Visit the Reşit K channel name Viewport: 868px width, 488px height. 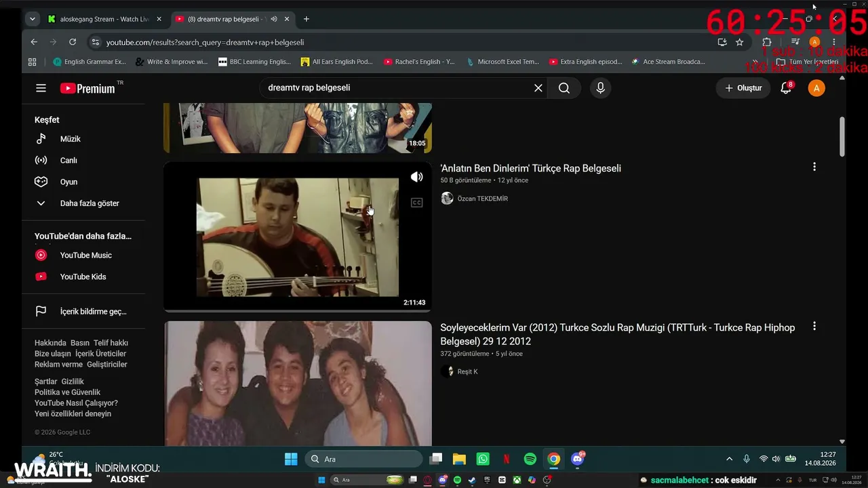tap(468, 371)
